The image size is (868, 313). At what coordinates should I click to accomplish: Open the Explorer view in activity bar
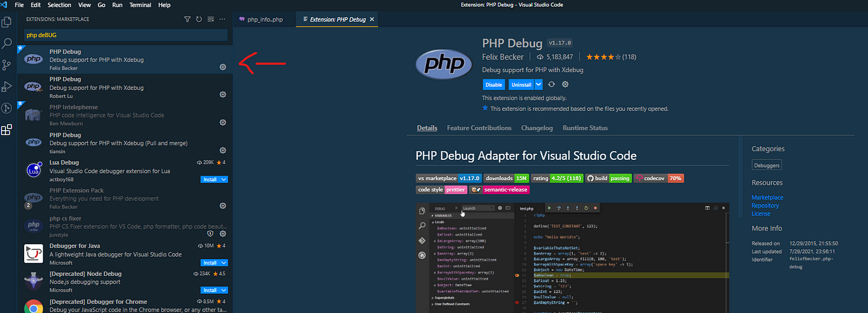tap(7, 22)
